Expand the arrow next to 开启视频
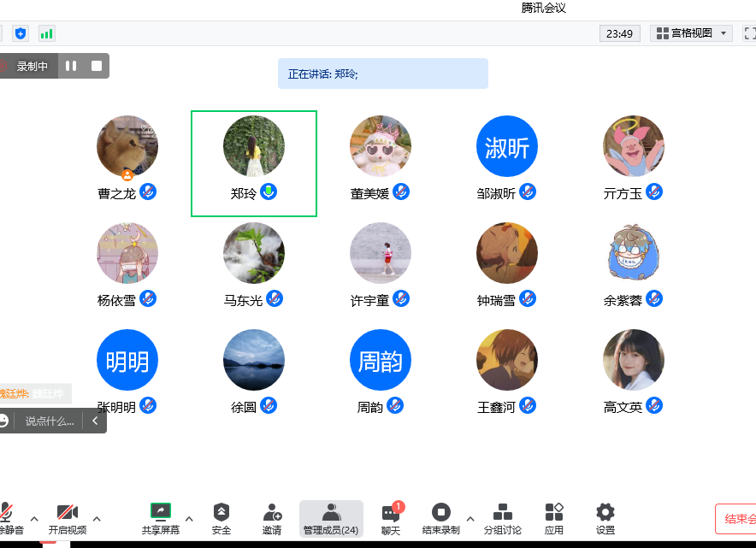This screenshot has height=548, width=756. 97,518
